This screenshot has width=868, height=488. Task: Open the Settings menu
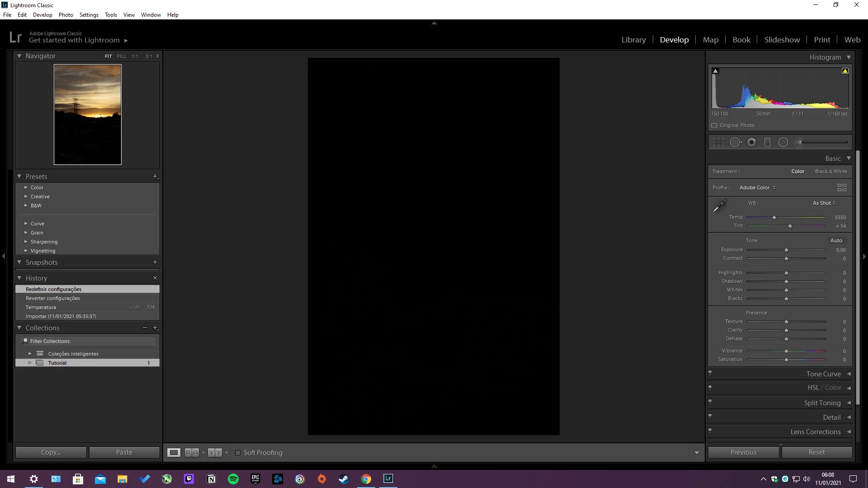(89, 14)
